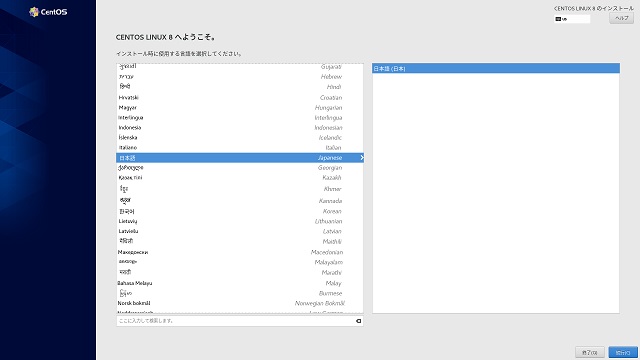640x360 pixels.
Task: Select Latviešu Latvian language row
Action: [x=240, y=231]
